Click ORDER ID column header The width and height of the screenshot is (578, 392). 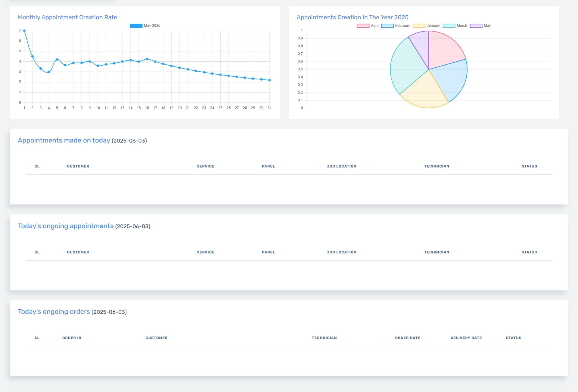pyautogui.click(x=72, y=338)
